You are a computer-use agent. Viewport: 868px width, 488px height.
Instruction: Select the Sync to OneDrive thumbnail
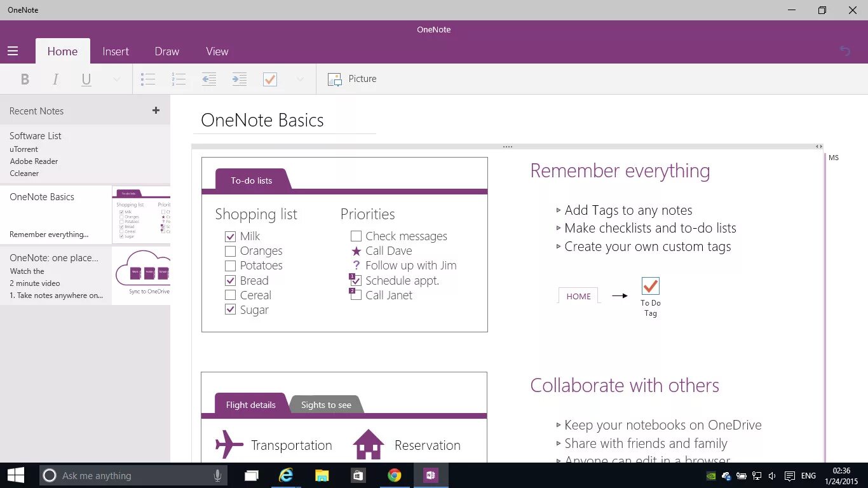click(141, 276)
